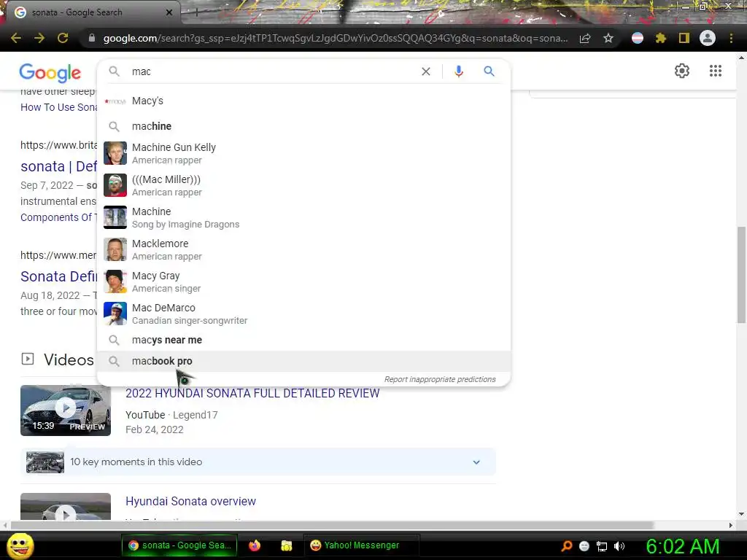
Task: Expand 10 key moments in this video
Action: click(x=258, y=462)
